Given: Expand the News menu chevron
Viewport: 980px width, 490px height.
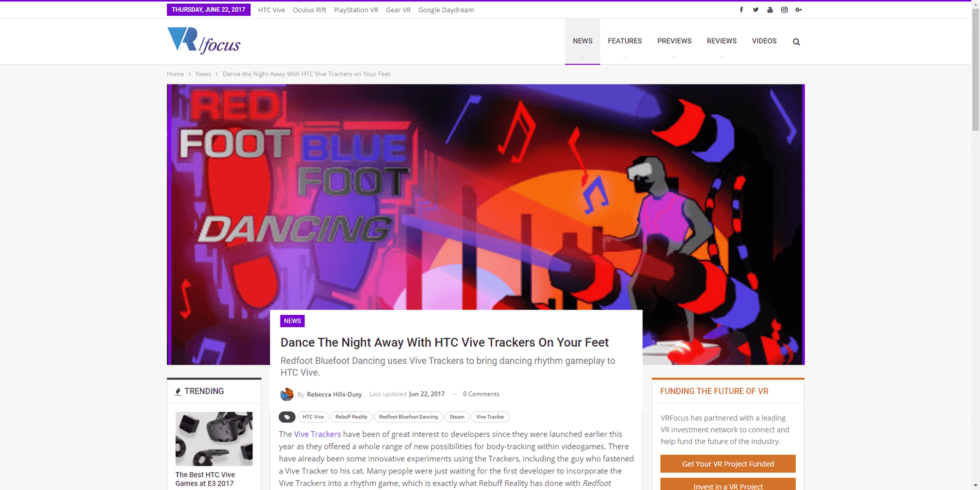Looking at the screenshot, I should click(582, 58).
